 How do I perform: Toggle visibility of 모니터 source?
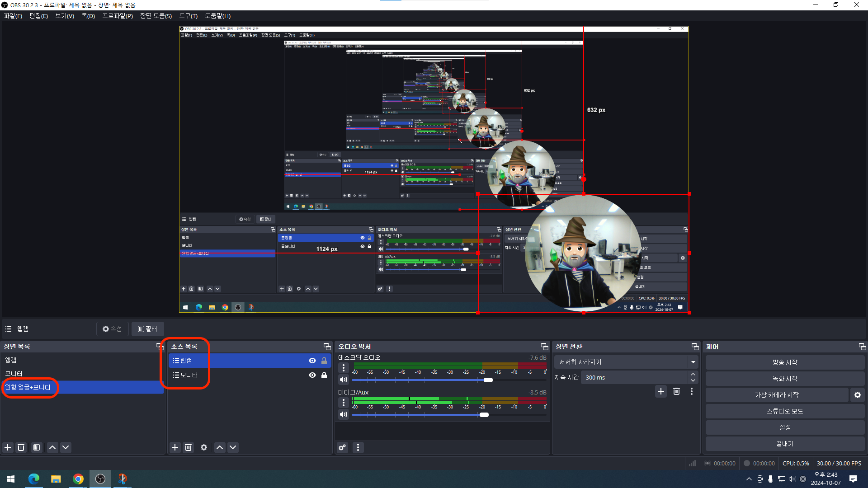312,375
